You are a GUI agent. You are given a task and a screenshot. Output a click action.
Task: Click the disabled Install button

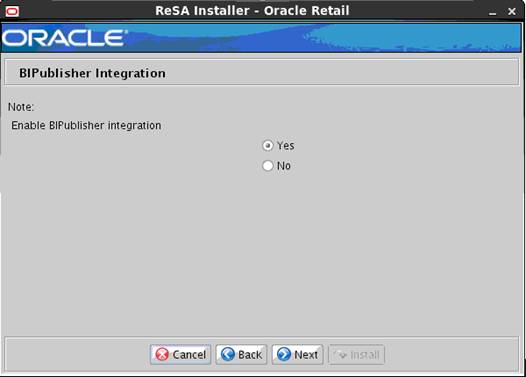[356, 355]
